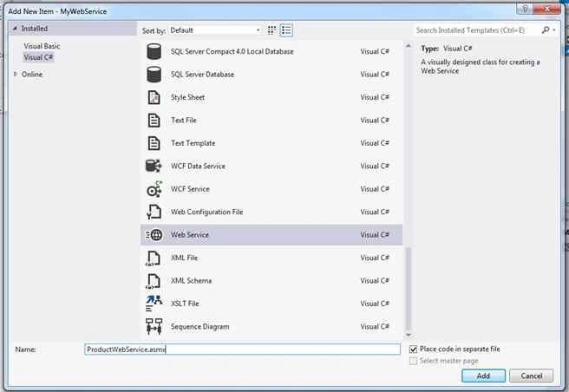
Task: Click the "XSLT File" template name
Action: click(x=185, y=304)
